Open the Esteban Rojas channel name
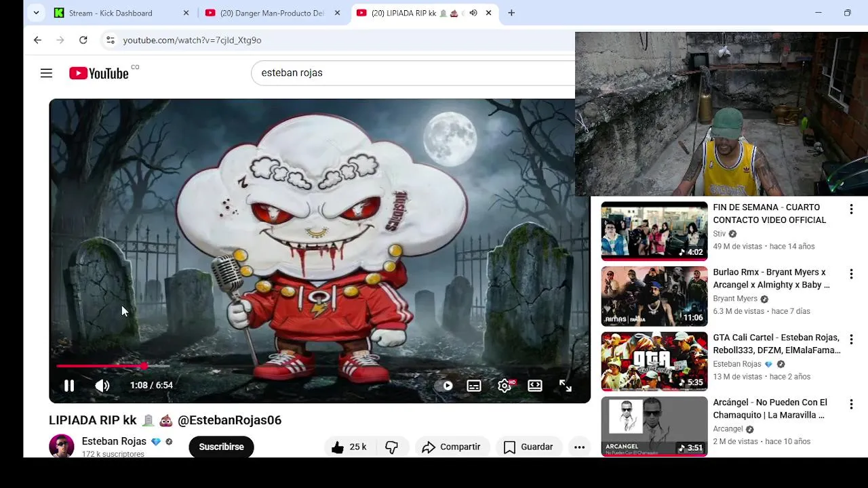This screenshot has width=868, height=488. click(x=114, y=441)
